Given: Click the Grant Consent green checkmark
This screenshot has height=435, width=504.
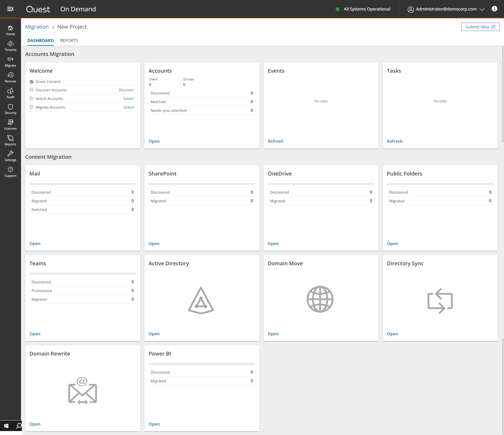Looking at the screenshot, I should pyautogui.click(x=31, y=82).
